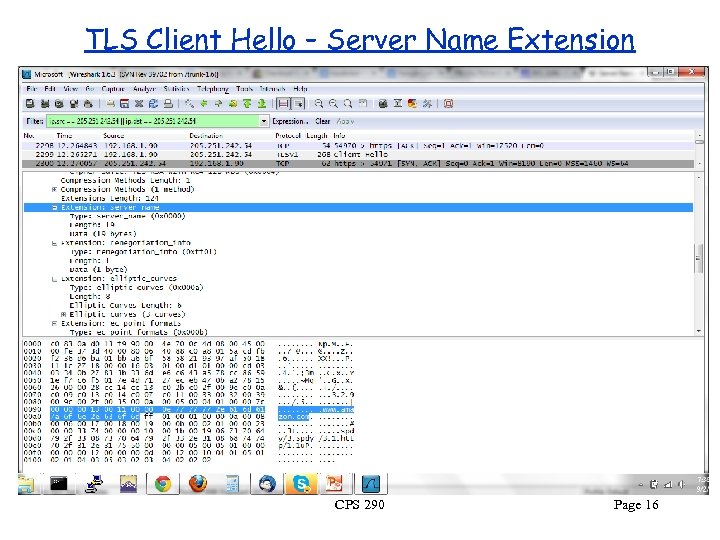Close the capture file icon
Image resolution: width=720 pixels, height=540 pixels.
point(139,104)
